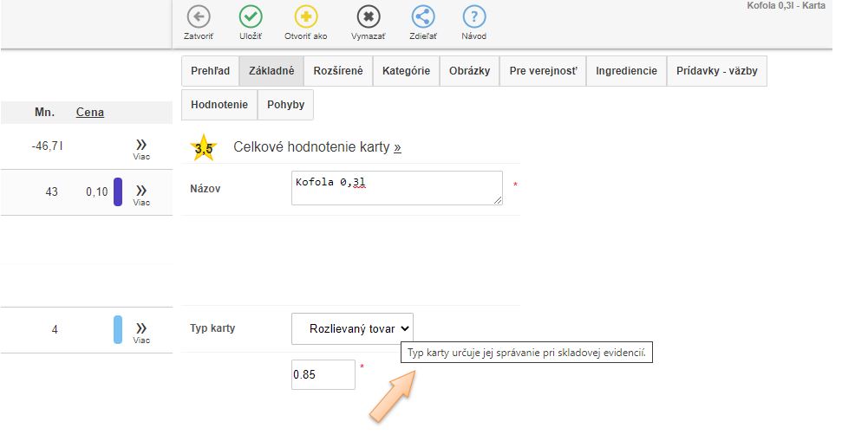Expand Viac arrows in the -46,7 l row
The height and width of the screenshot is (441, 868).
click(x=141, y=146)
